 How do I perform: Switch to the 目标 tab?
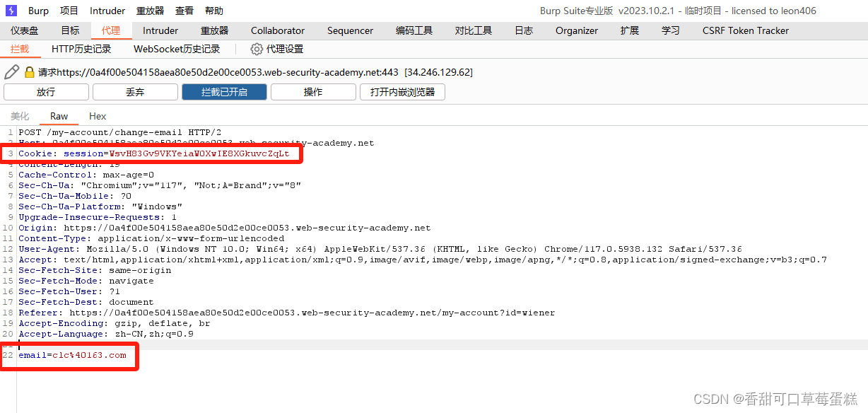pos(70,30)
